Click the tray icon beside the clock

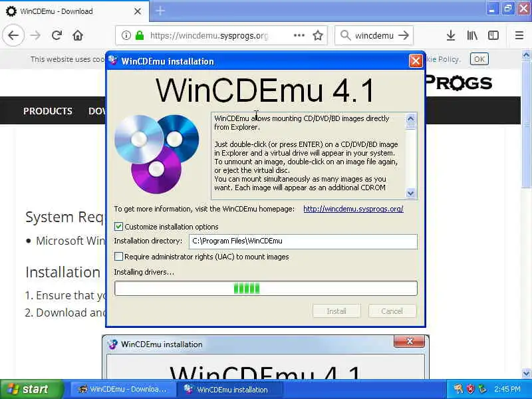click(482, 389)
